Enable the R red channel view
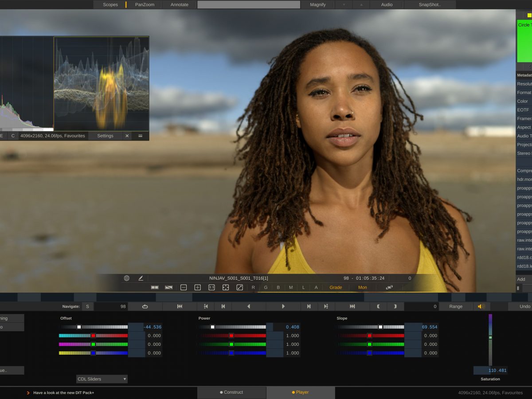532x399 pixels. point(253,287)
